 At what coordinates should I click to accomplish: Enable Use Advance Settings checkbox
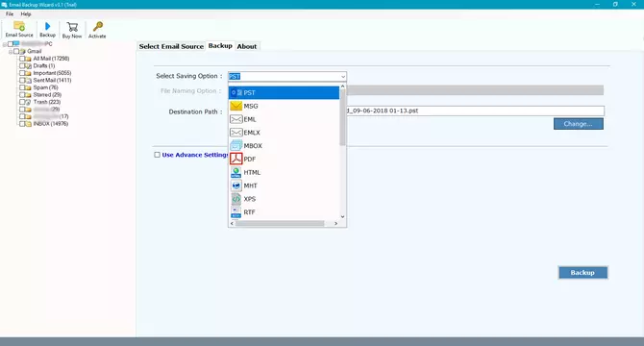[x=157, y=155]
